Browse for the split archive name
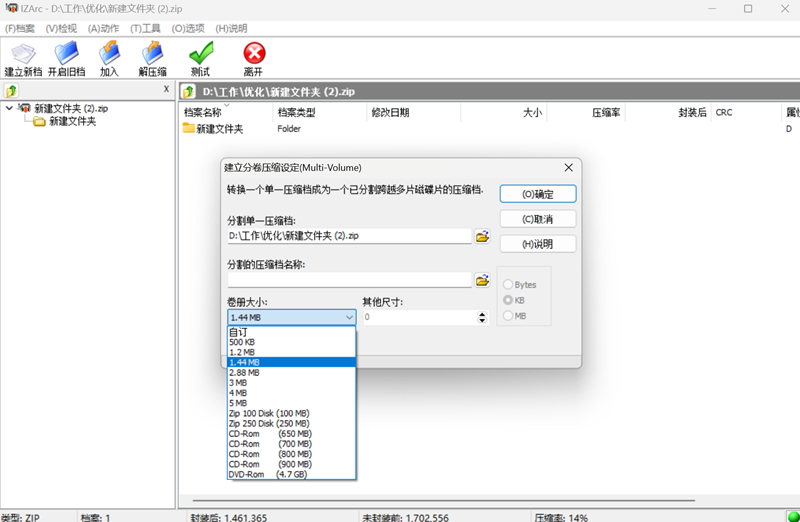 (x=482, y=280)
